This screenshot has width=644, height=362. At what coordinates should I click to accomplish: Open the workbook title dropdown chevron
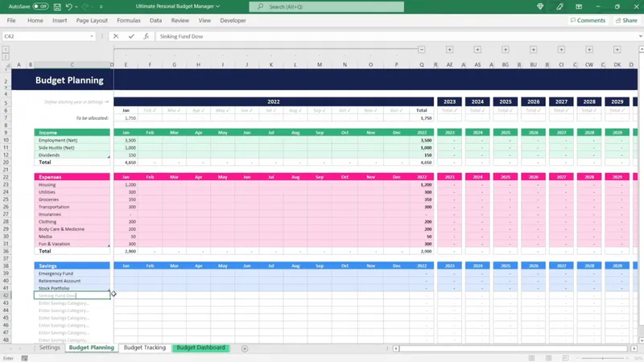[217, 6]
